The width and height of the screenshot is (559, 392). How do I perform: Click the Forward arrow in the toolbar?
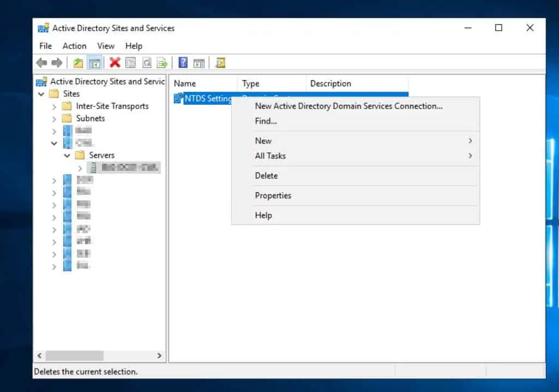click(x=57, y=63)
